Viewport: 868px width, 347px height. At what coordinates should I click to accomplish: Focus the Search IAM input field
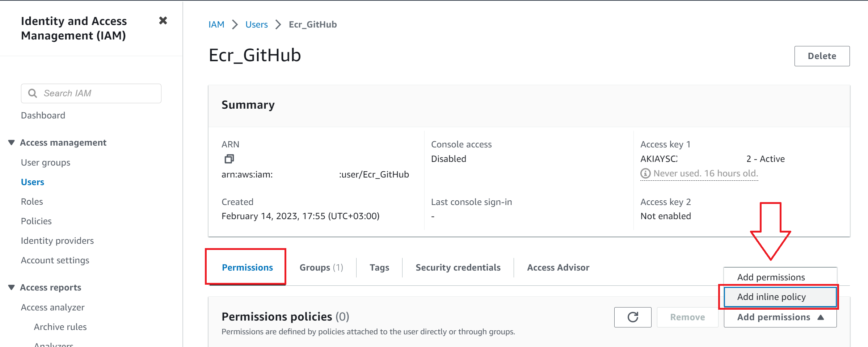(98, 93)
